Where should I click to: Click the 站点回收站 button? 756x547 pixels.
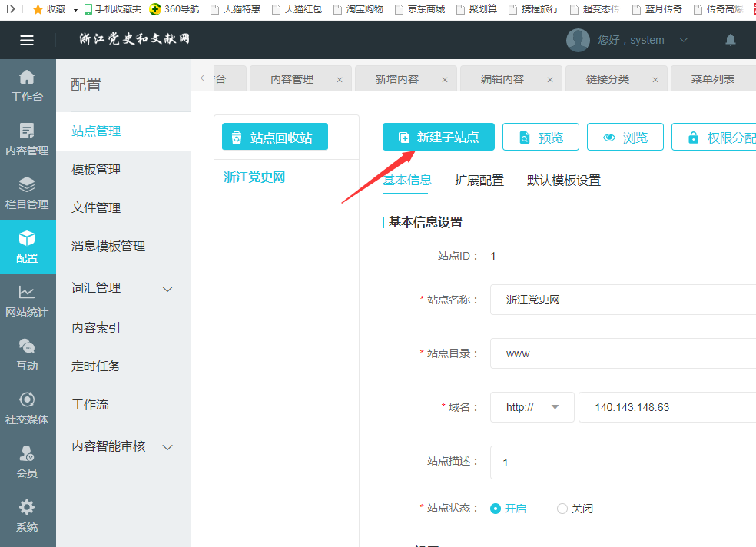pyautogui.click(x=274, y=138)
